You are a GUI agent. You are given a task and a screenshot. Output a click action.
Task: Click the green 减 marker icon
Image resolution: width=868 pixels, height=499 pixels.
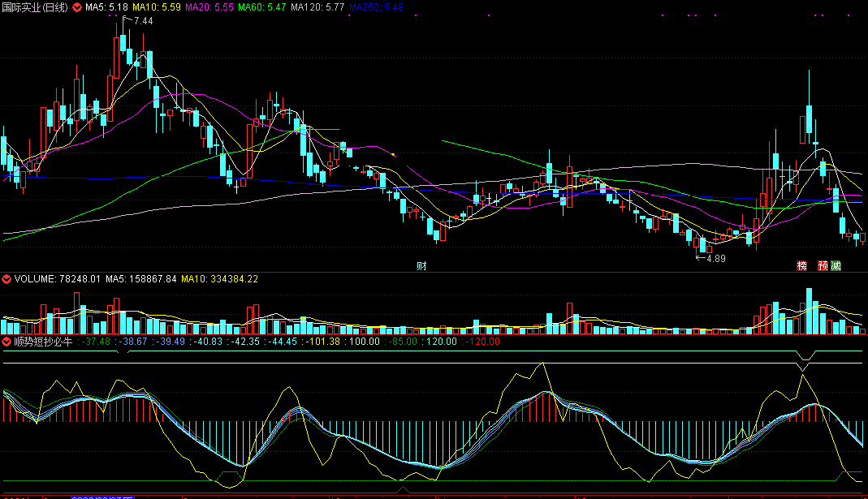(836, 266)
